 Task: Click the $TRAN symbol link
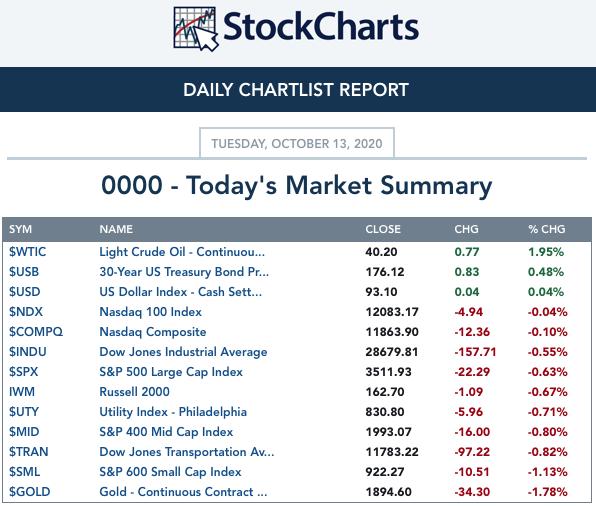pos(29,452)
